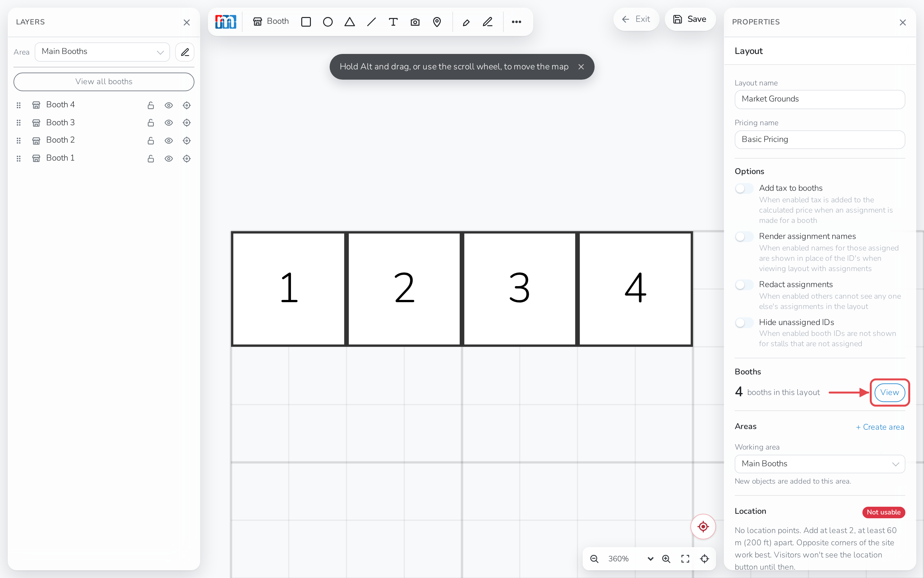View the booths in this layout

coord(889,392)
